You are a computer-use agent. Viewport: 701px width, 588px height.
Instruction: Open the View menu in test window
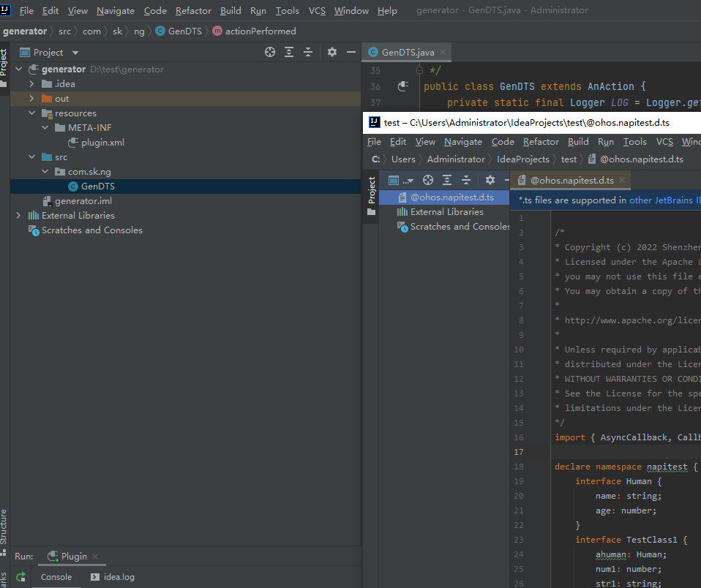pos(425,142)
